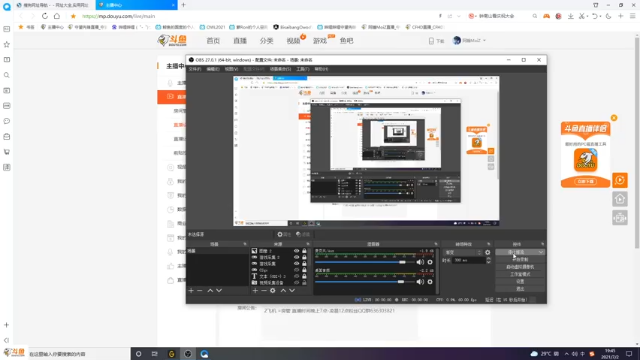This screenshot has width=640, height=360.
Task: Mute the desktop audio speaker icon
Action: click(420, 282)
